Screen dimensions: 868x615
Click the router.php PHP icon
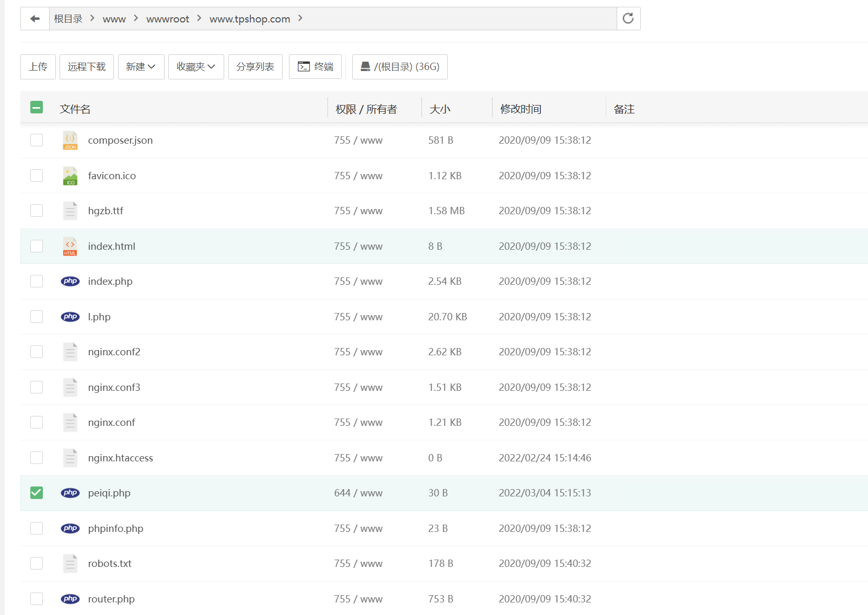point(70,599)
